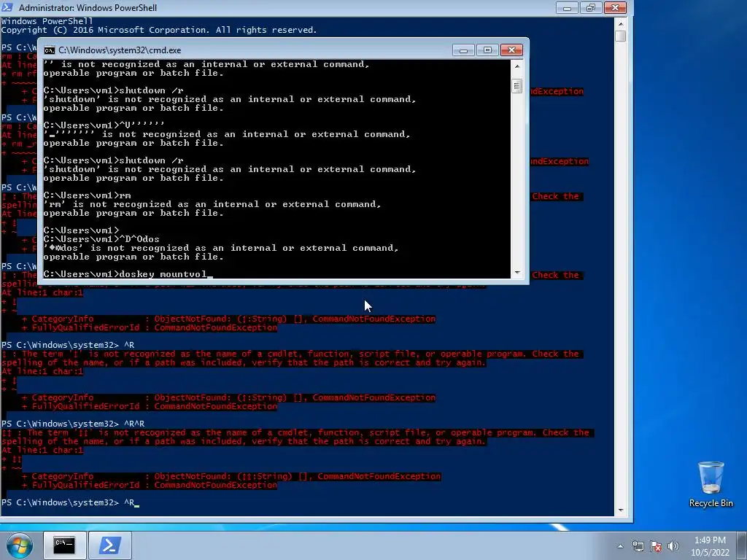Image resolution: width=747 pixels, height=560 pixels.
Task: Switch to the PowerShell taskbar button
Action: (x=109, y=545)
